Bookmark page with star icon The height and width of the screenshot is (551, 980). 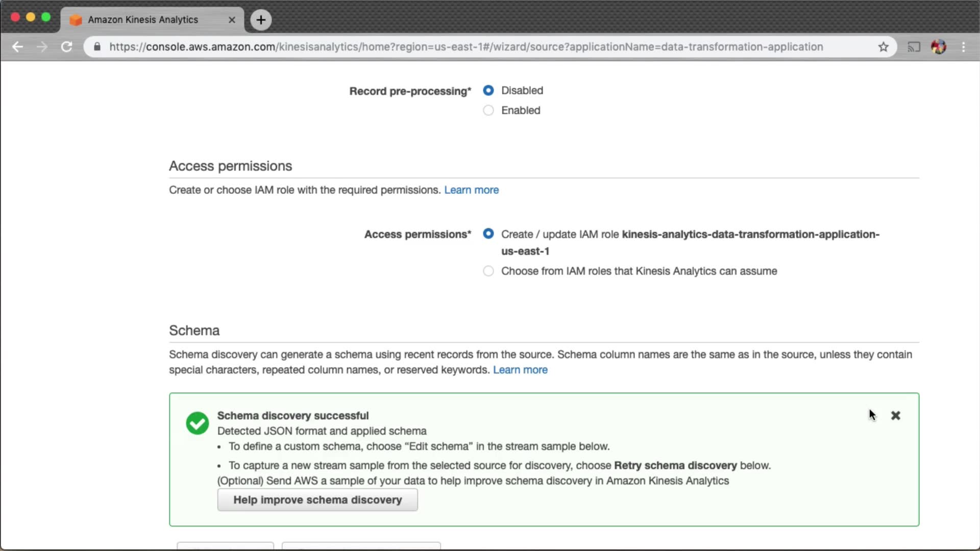point(883,47)
